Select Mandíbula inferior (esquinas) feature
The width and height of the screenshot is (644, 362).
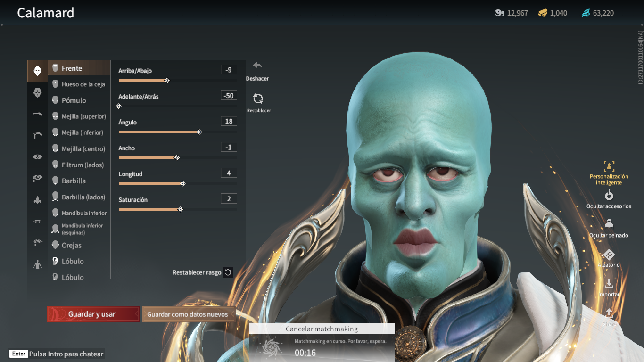coord(79,229)
